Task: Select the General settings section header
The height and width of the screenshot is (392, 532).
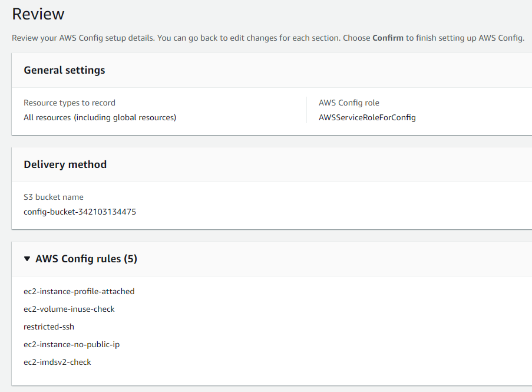Action: coord(64,70)
